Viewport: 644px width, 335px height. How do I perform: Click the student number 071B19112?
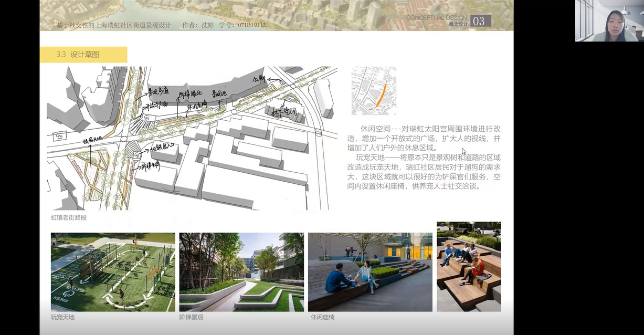click(251, 25)
